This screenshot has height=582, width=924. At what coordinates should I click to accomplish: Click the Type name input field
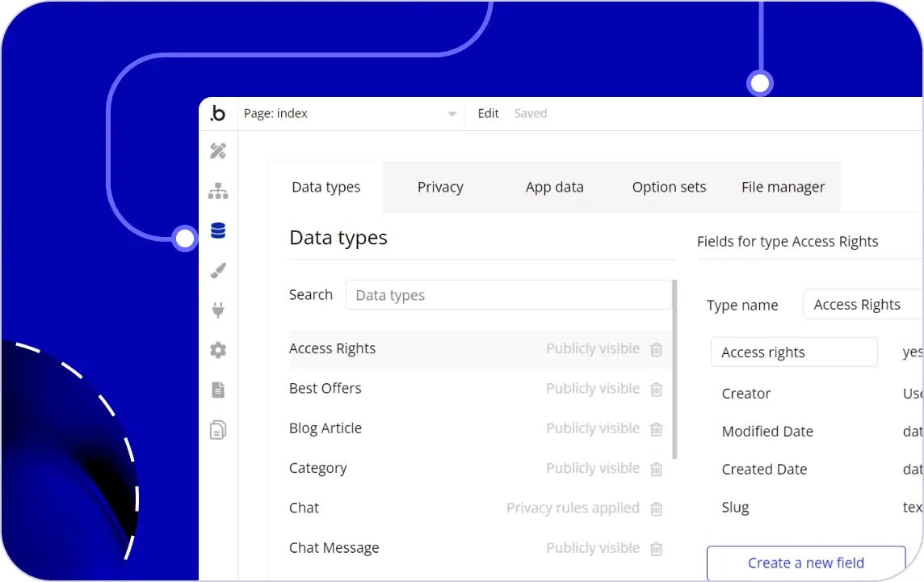863,304
